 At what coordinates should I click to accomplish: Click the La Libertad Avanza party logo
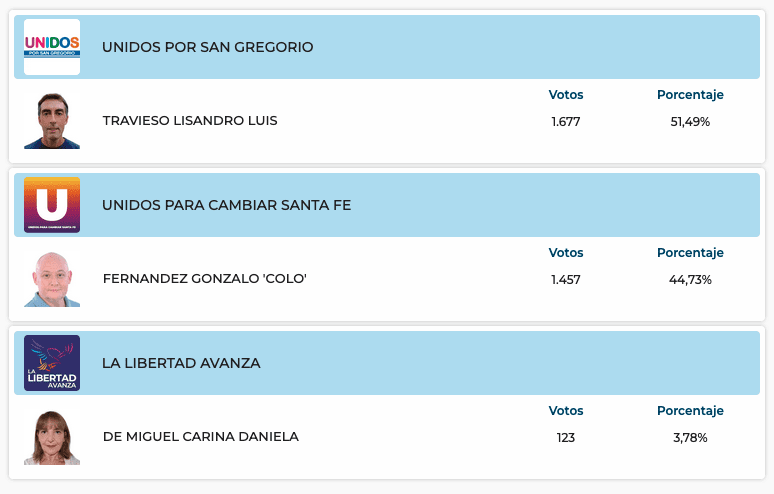click(x=52, y=363)
